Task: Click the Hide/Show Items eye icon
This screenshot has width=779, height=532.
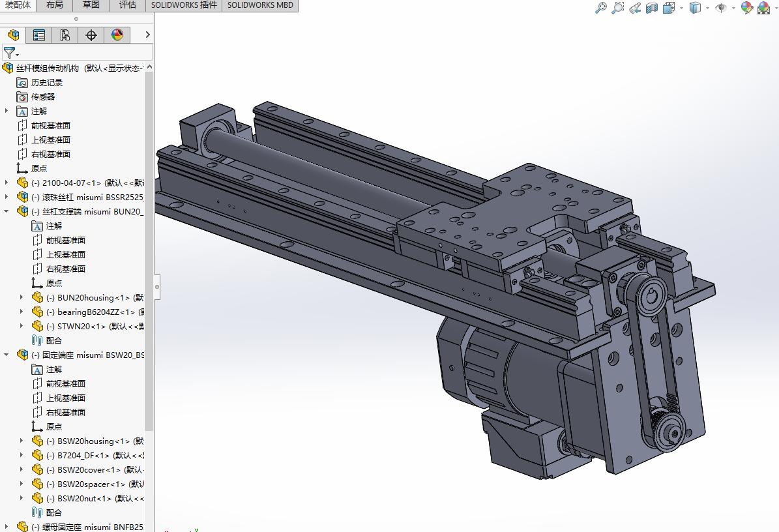Action: pyautogui.click(x=721, y=8)
